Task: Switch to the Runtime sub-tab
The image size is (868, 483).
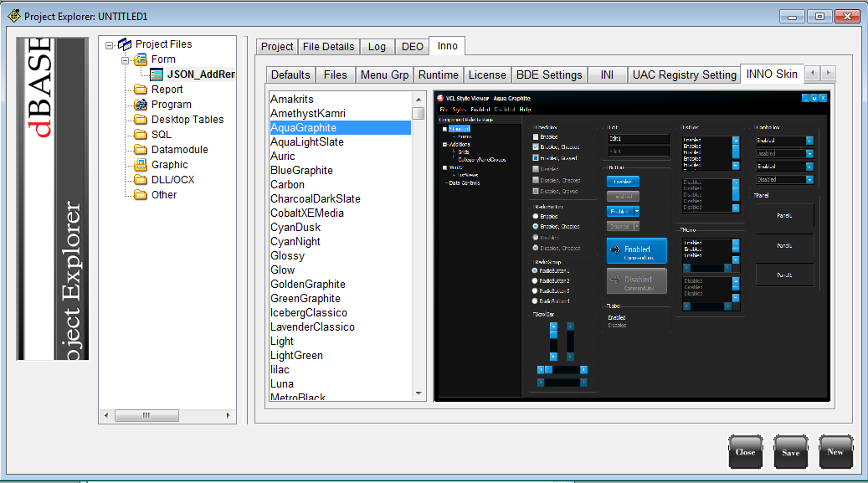Action: coord(439,75)
